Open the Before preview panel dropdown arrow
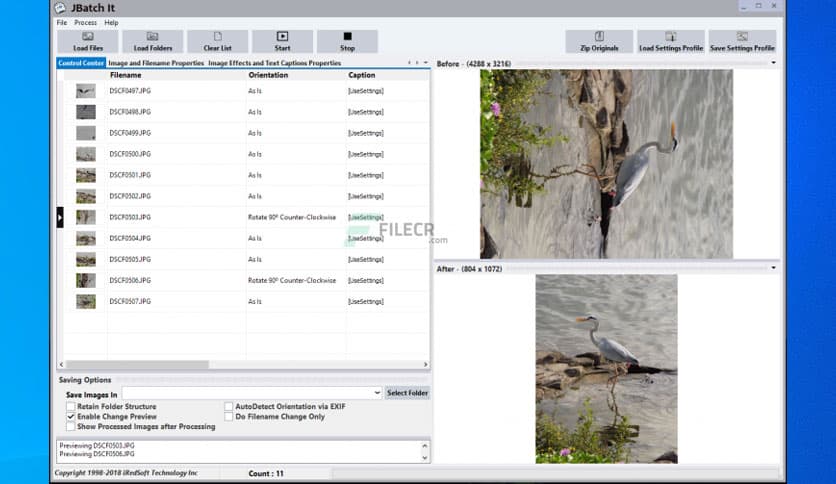The height and width of the screenshot is (484, 836). [774, 63]
